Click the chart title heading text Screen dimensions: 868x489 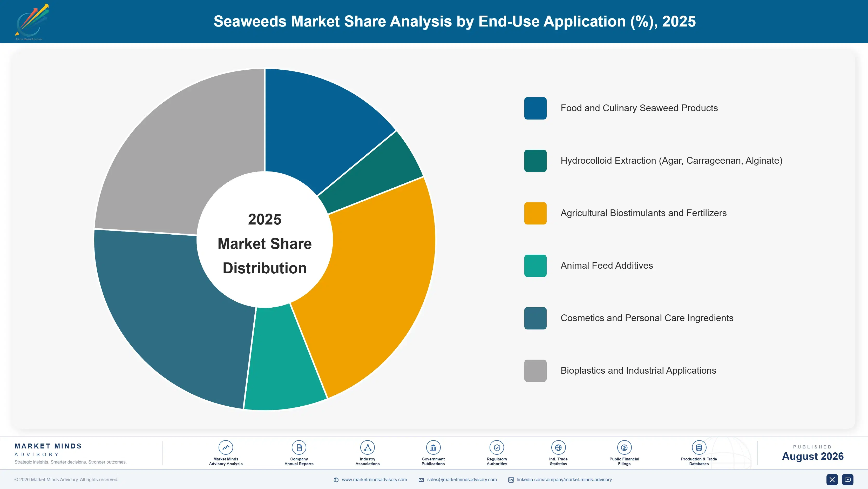[455, 21]
